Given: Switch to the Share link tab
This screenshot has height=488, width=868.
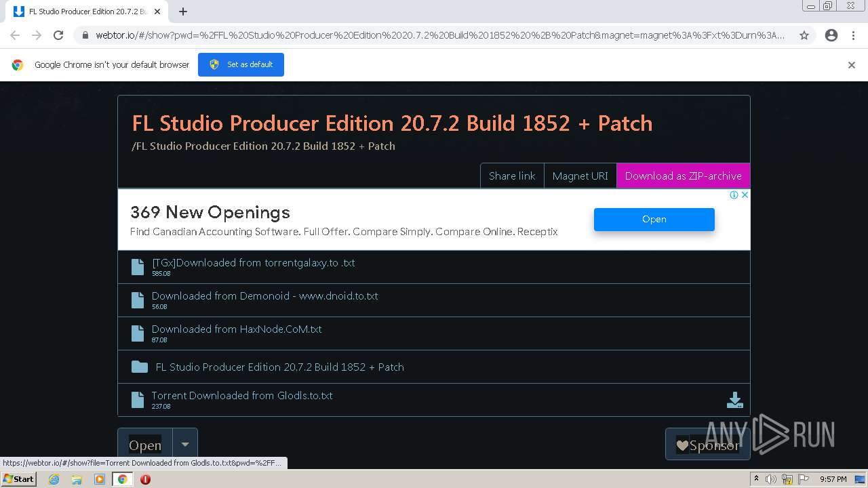Looking at the screenshot, I should pos(512,176).
